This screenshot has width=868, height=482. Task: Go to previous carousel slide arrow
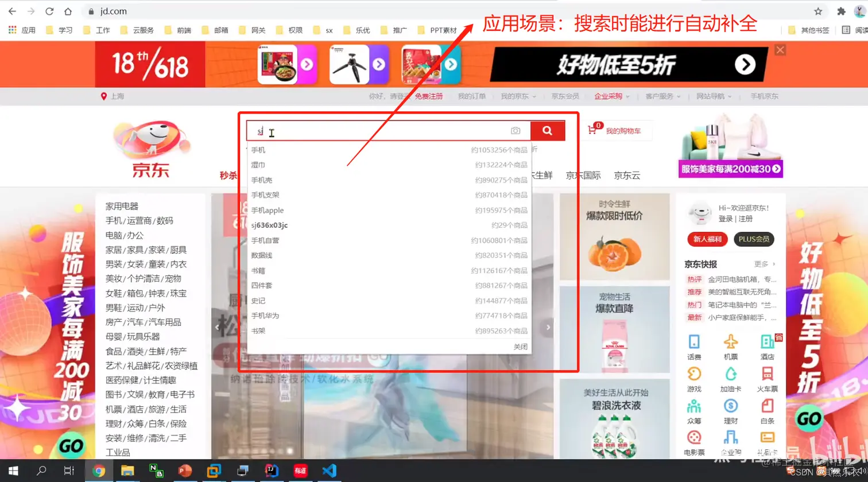pyautogui.click(x=217, y=327)
